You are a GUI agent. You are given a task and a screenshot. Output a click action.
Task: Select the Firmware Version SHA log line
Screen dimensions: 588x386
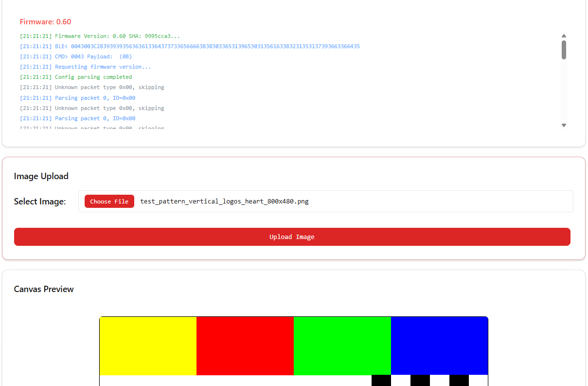point(100,36)
